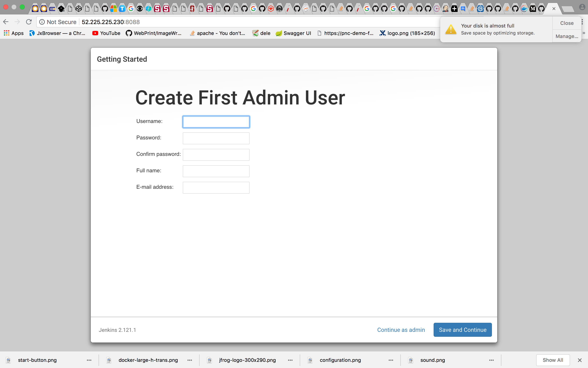The height and width of the screenshot is (368, 588).
Task: Open the Docker whale icon tab
Action: pos(524,9)
